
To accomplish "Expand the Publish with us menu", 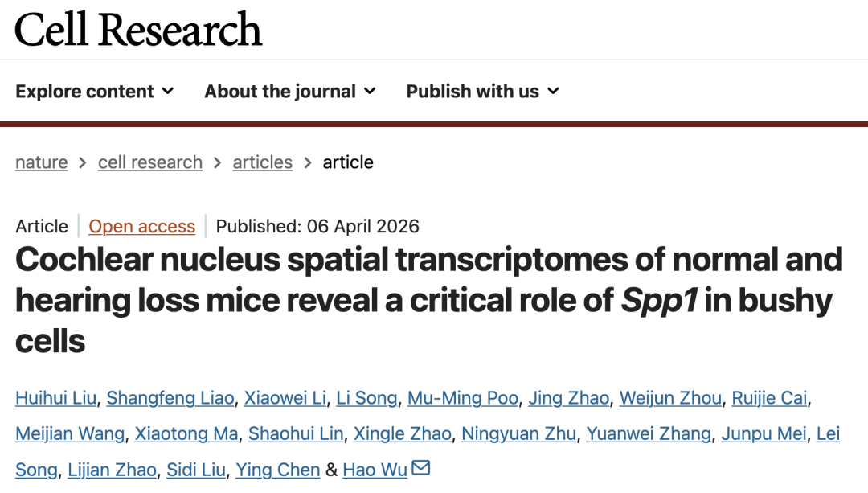I will [482, 92].
